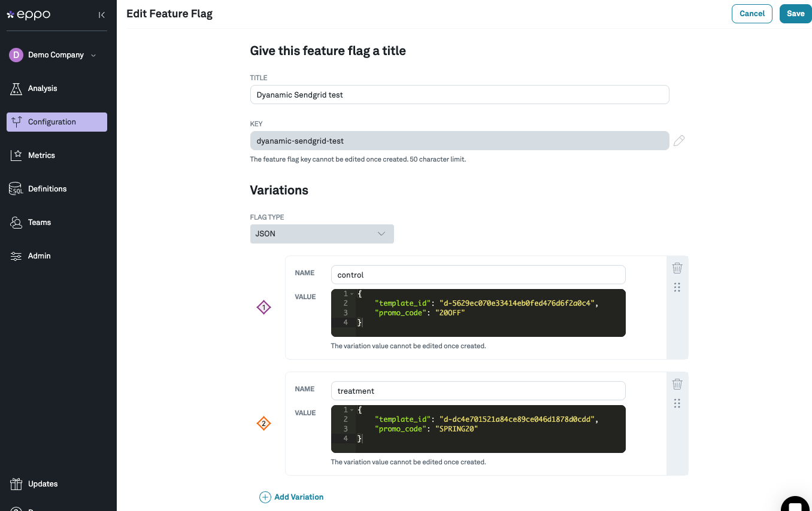Delete the treatment variation using its trash icon
Screen dimensions: 812x511
[x=677, y=384]
